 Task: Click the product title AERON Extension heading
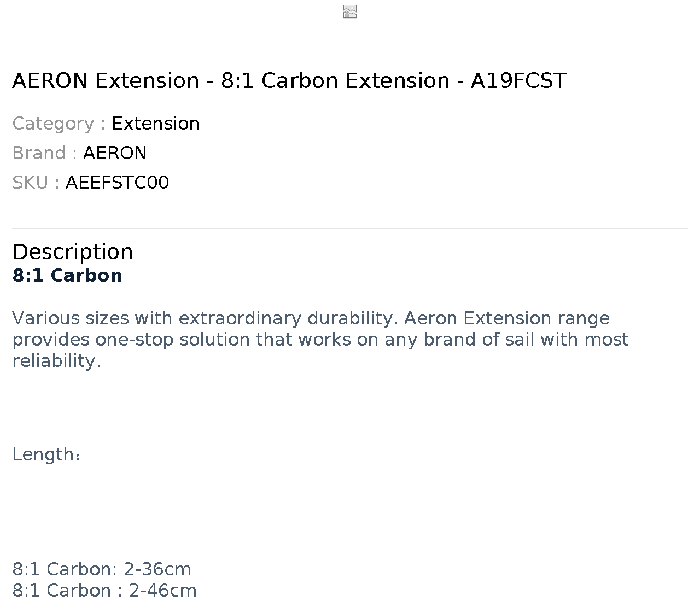coord(289,80)
